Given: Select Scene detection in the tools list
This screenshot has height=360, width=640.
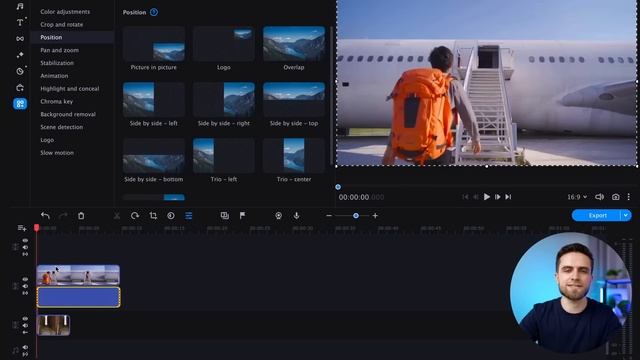Looking at the screenshot, I should [62, 127].
